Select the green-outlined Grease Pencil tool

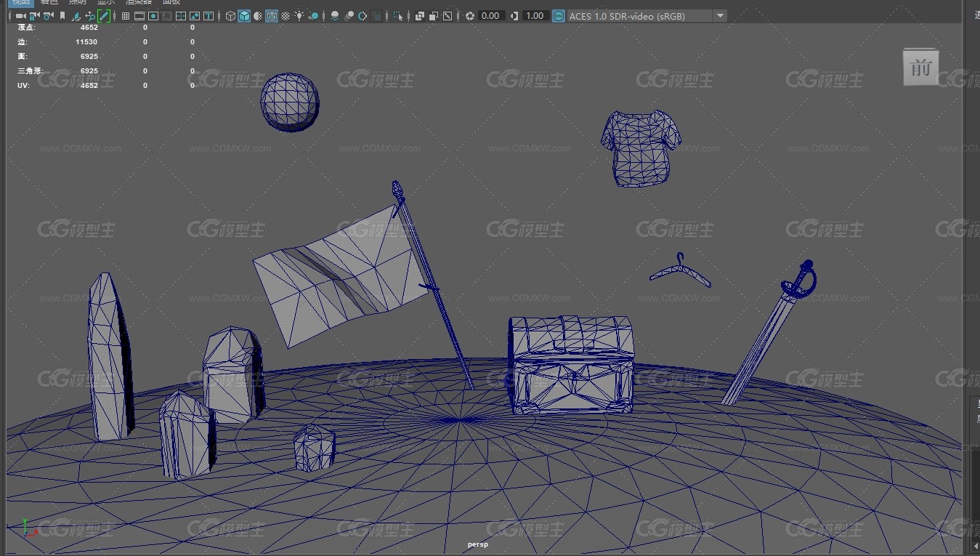coord(104,15)
